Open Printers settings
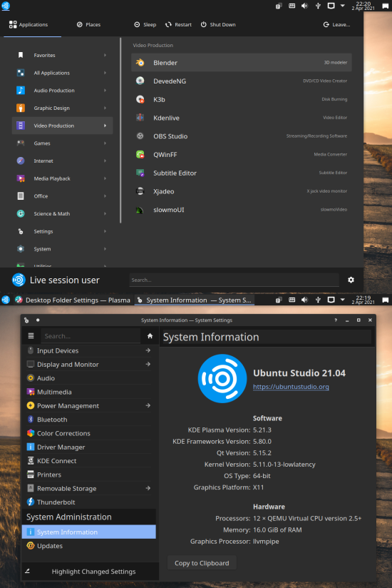This screenshot has width=392, height=588. 89,475
